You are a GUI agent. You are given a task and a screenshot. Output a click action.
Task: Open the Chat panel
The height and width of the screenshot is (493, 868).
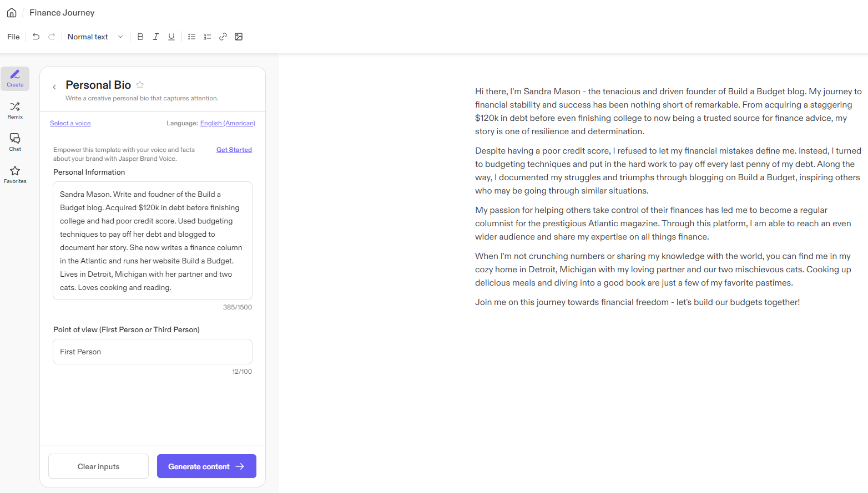click(x=14, y=143)
